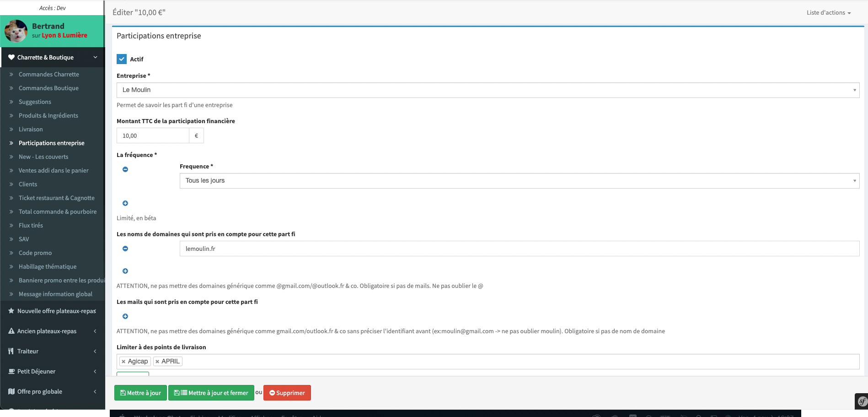Click the heart icon beside Charrette & Boutique
868x417 pixels.
pos(11,57)
